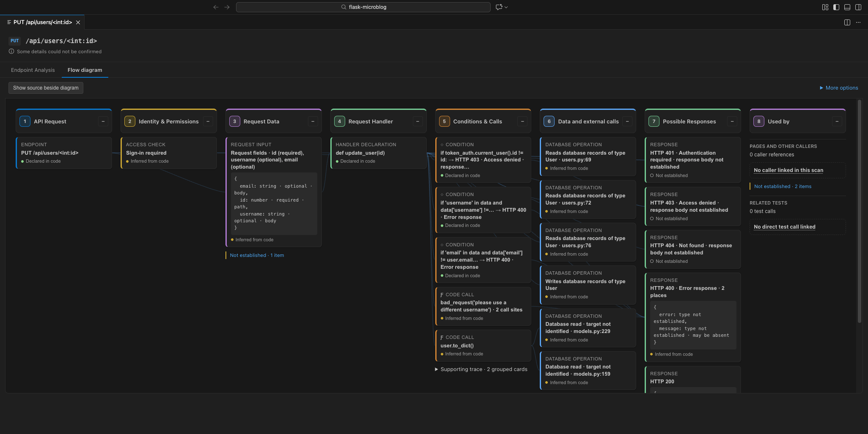Open 'Not established · 2 items' link

(x=783, y=186)
